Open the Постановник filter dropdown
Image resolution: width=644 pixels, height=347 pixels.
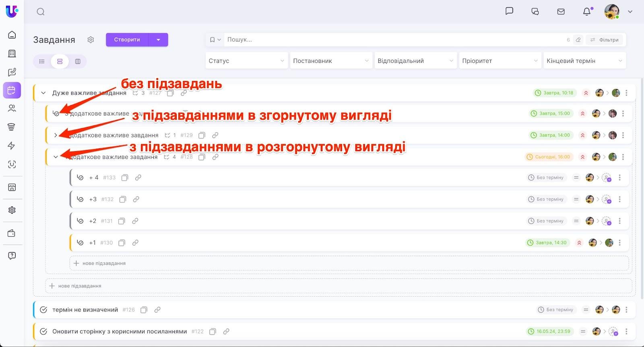pos(331,61)
